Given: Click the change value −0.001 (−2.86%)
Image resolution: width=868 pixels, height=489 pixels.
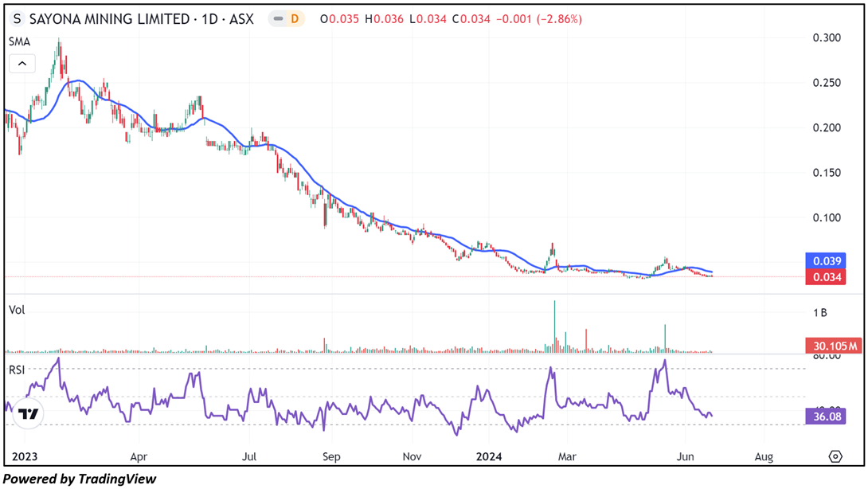Looking at the screenshot, I should coord(538,19).
